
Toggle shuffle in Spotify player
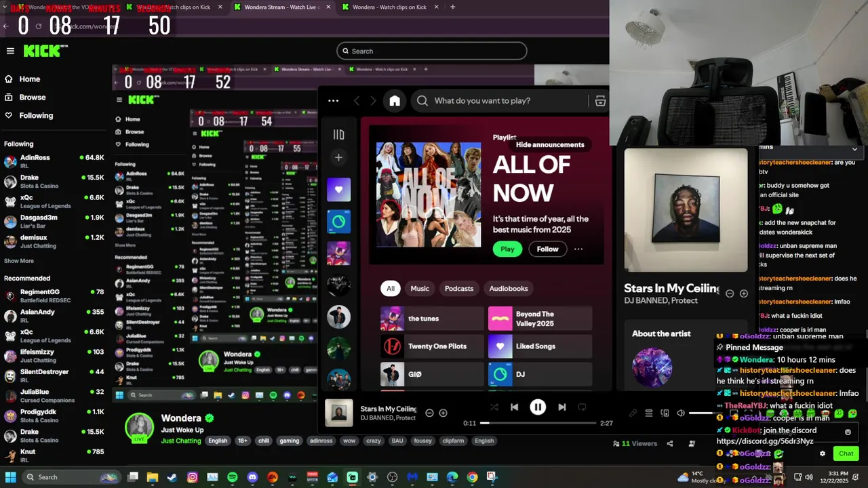click(x=494, y=407)
